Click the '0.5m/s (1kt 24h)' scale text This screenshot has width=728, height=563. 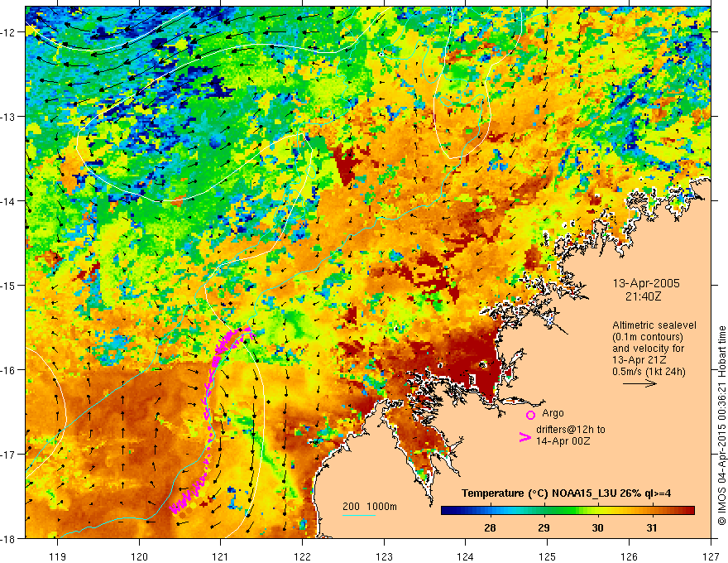point(649,372)
